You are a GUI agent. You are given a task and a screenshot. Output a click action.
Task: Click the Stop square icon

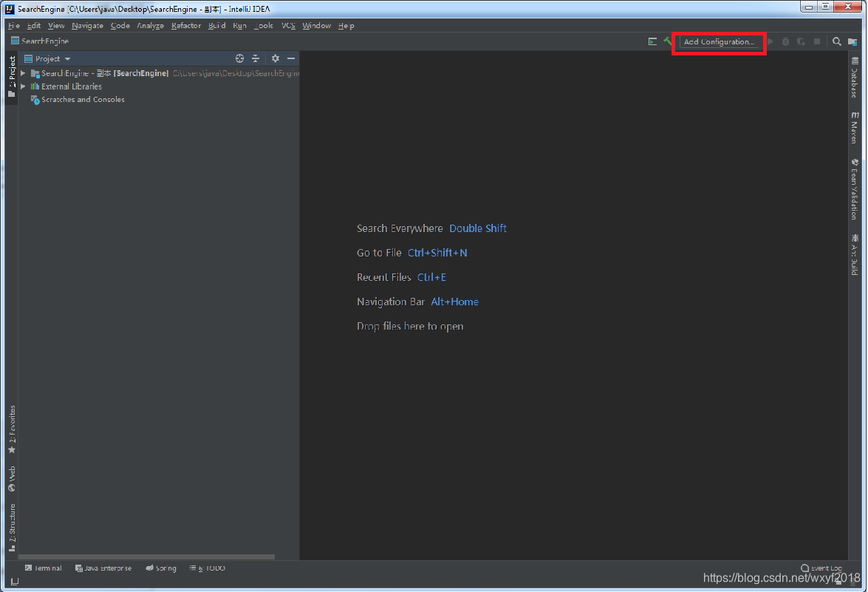817,41
